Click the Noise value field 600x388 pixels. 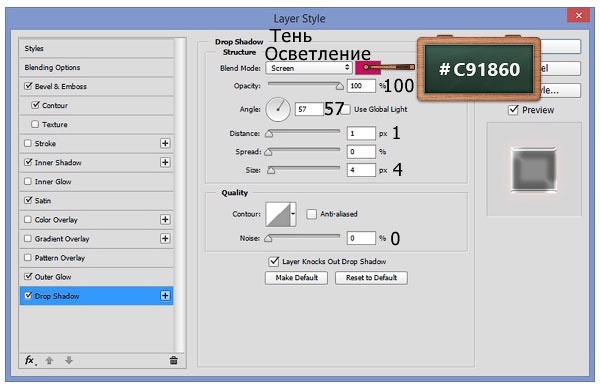pos(361,238)
